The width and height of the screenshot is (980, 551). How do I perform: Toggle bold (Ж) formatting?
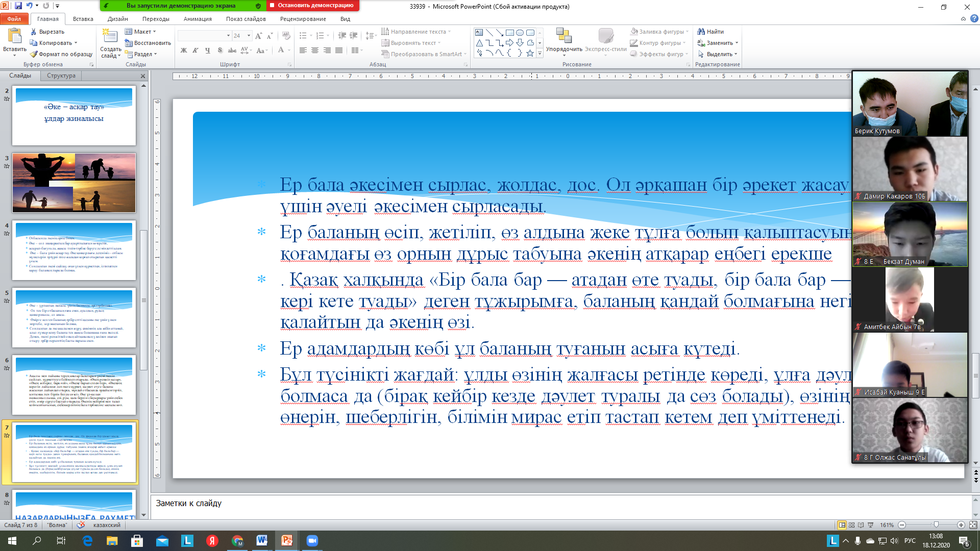coord(184,51)
